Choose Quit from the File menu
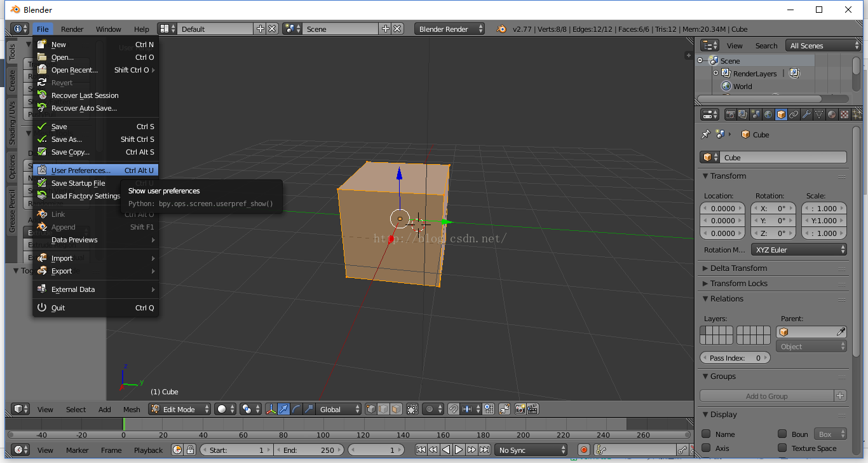 tap(95, 307)
